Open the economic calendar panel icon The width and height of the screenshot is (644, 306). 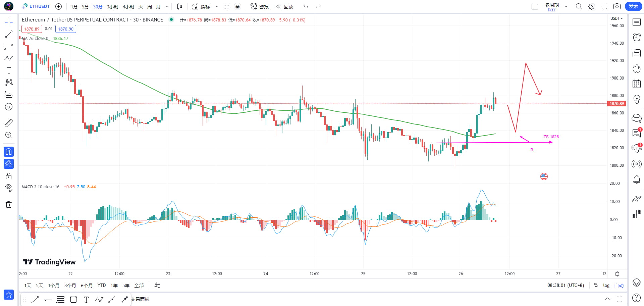tap(636, 84)
